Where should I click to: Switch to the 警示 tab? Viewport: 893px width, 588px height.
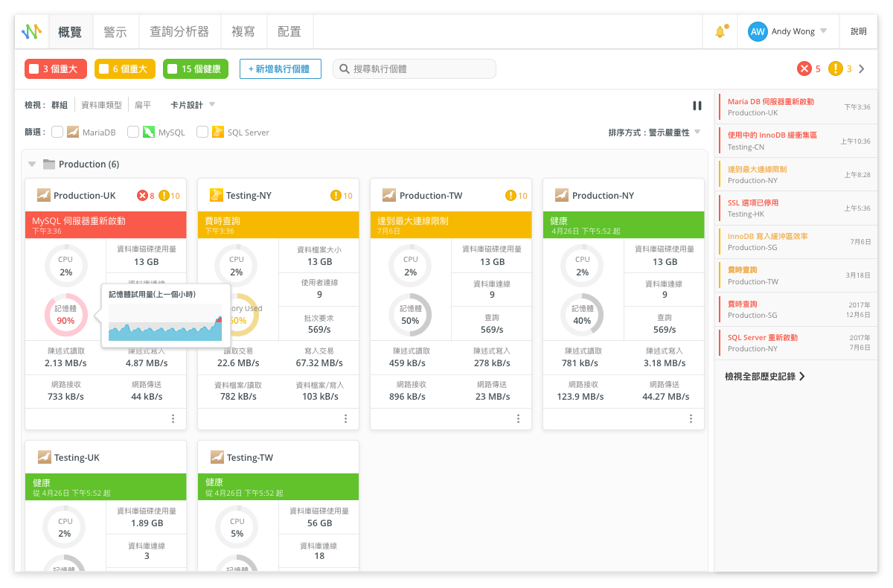tap(115, 31)
